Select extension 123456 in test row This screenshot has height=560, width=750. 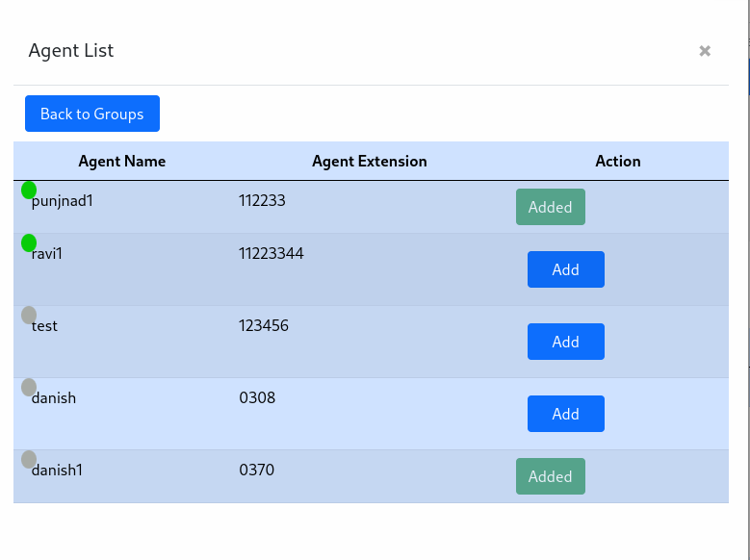point(264,325)
